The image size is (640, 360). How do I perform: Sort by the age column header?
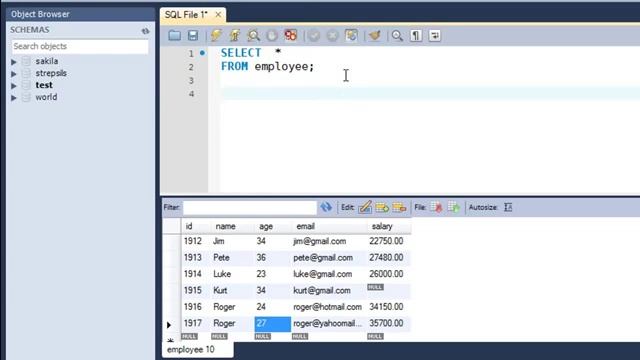pyautogui.click(x=273, y=226)
